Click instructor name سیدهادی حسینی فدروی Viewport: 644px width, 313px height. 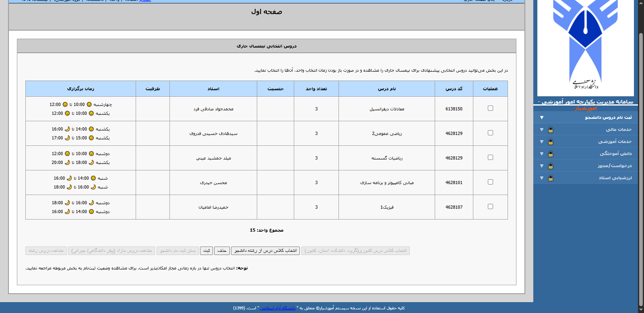[x=213, y=133]
